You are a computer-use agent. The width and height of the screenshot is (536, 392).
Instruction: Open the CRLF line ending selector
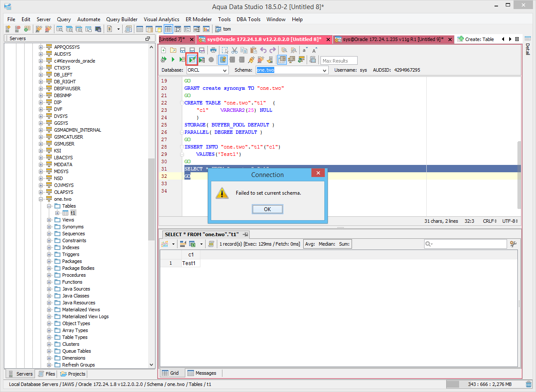490,221
